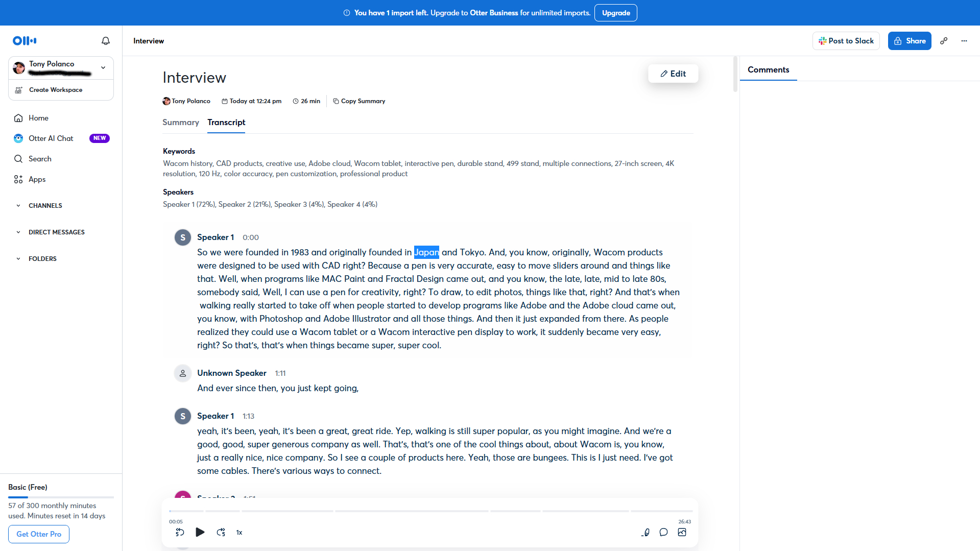The height and width of the screenshot is (551, 980).
Task: Change the 1x playback speed
Action: pyautogui.click(x=239, y=533)
